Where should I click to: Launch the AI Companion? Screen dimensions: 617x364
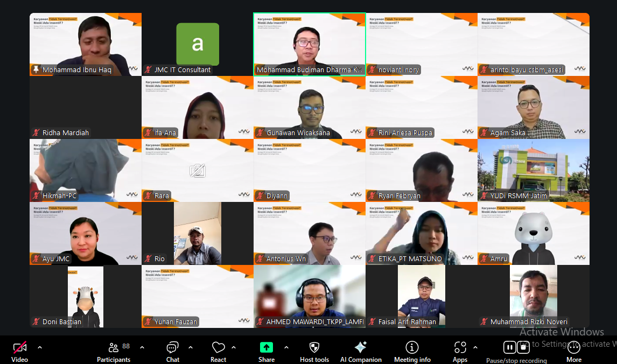coord(361,348)
